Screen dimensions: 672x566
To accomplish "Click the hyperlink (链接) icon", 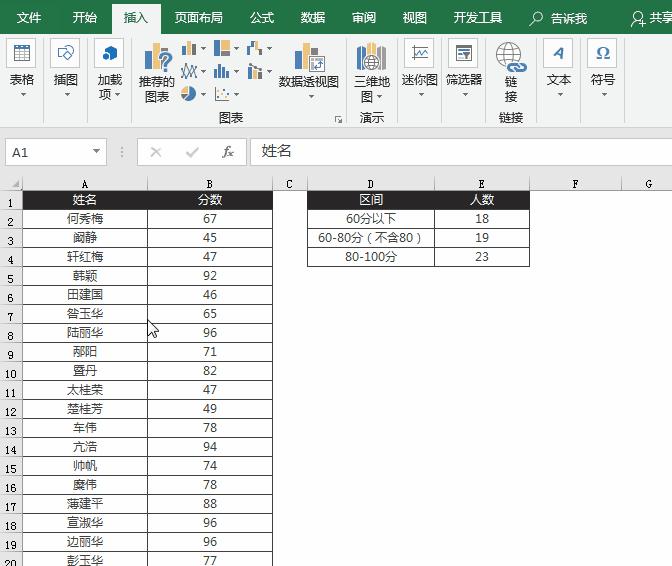I will tap(511, 73).
